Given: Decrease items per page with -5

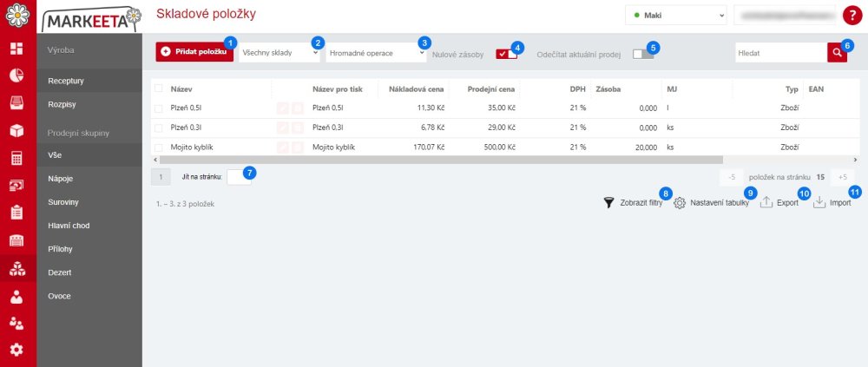Looking at the screenshot, I should [732, 177].
